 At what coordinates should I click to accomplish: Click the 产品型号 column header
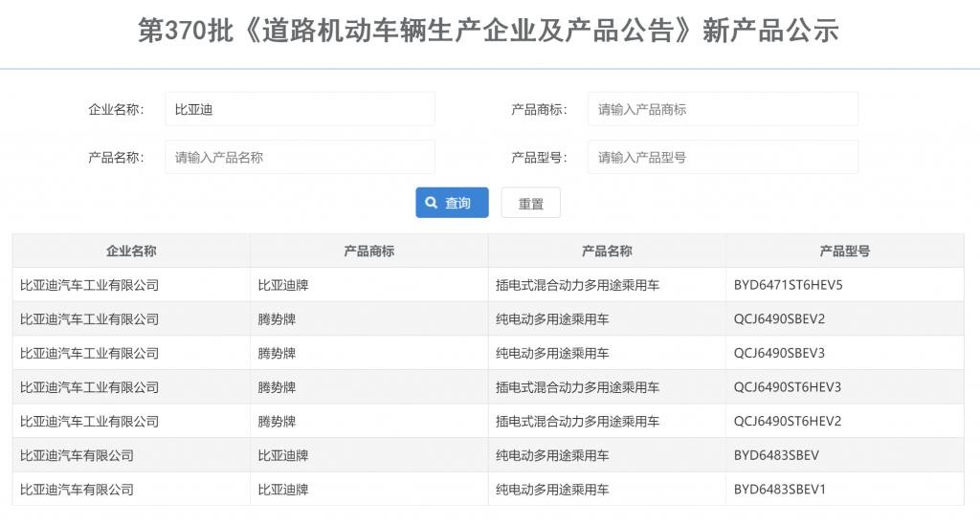coord(845,251)
